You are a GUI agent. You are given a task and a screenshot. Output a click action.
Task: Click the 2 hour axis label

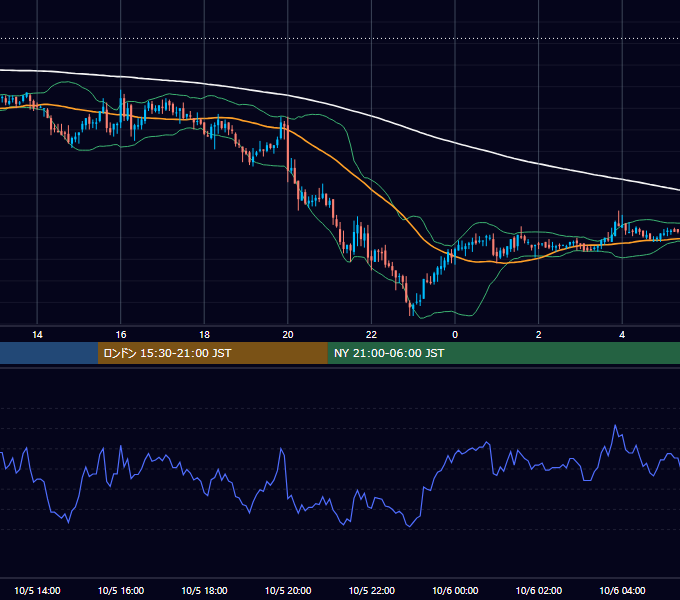(x=538, y=335)
